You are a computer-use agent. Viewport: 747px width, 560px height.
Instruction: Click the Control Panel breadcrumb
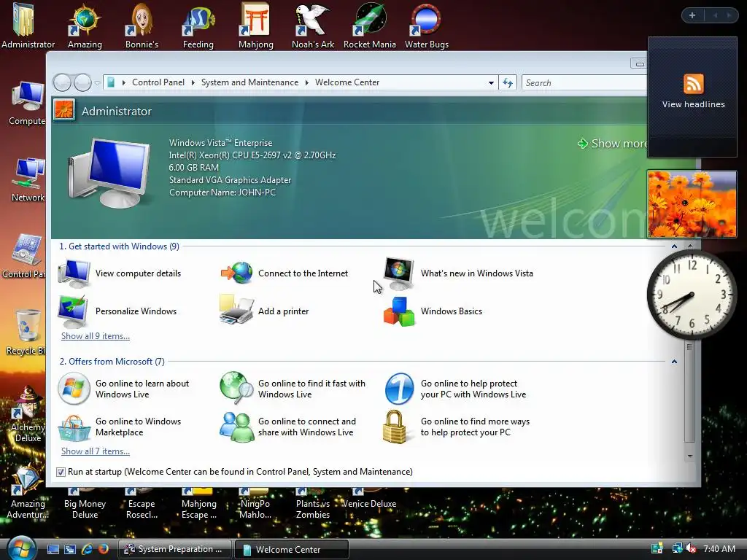(158, 82)
